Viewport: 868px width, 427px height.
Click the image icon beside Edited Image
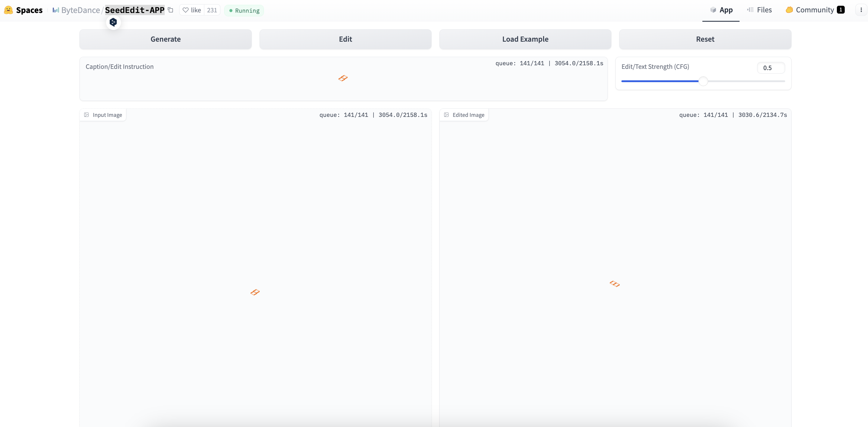pyautogui.click(x=446, y=115)
